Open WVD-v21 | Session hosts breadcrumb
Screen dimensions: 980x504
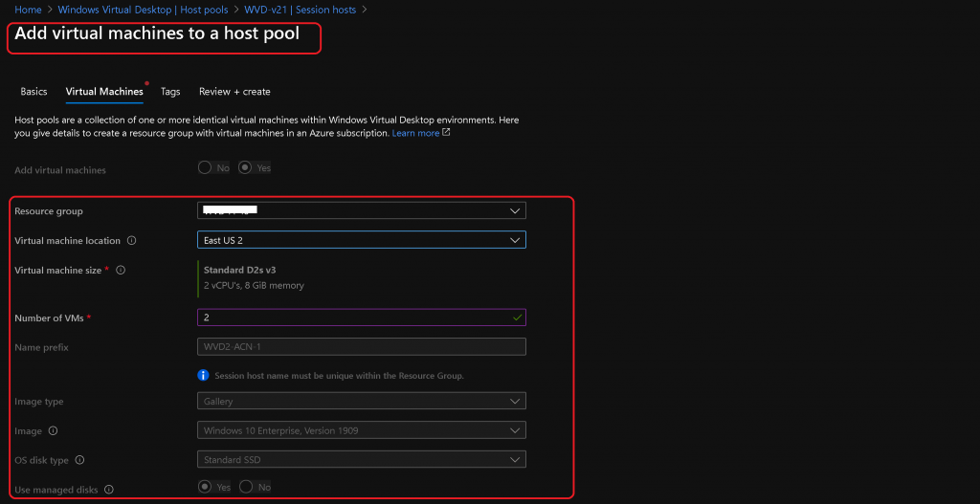point(300,10)
